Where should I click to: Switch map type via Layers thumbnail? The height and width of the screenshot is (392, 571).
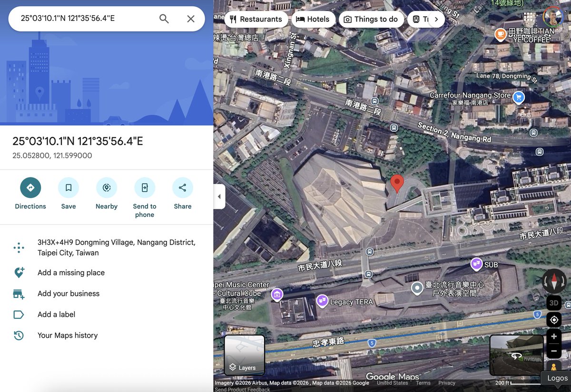click(244, 355)
